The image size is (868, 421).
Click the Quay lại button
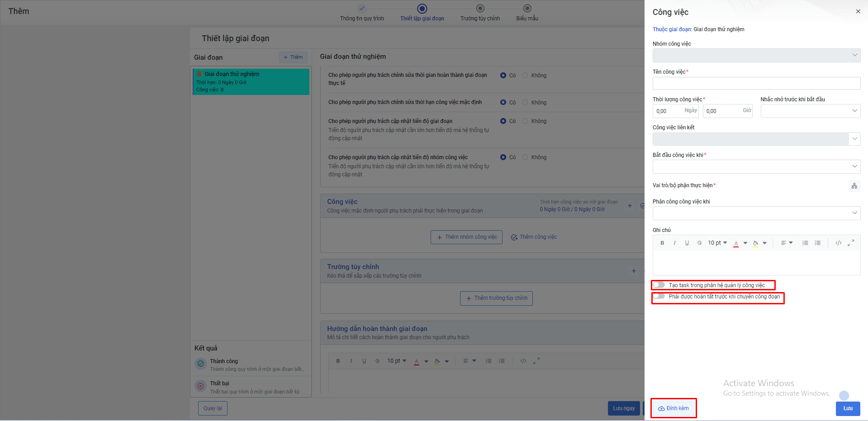(213, 408)
